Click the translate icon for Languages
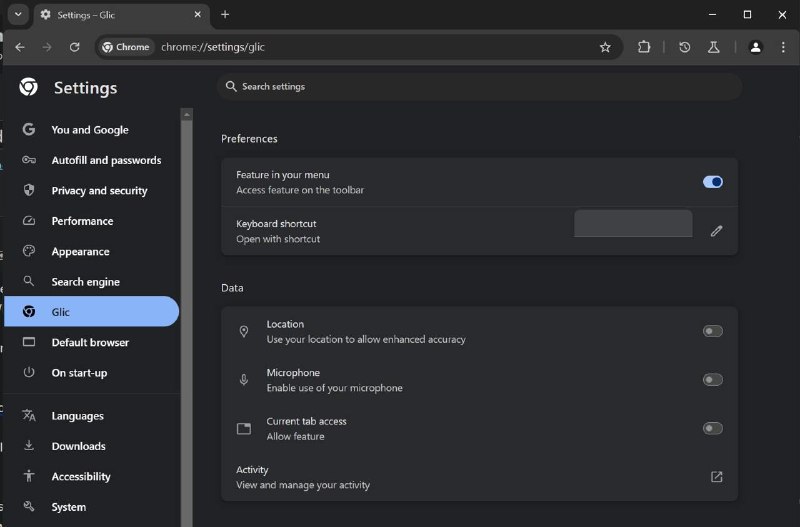Viewport: 800px width, 527px height. coord(29,415)
